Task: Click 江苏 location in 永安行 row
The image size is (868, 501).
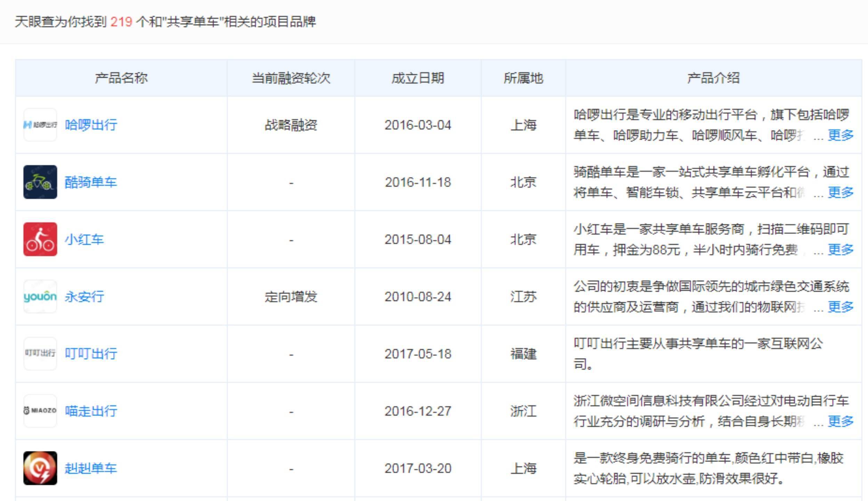Action: [524, 297]
